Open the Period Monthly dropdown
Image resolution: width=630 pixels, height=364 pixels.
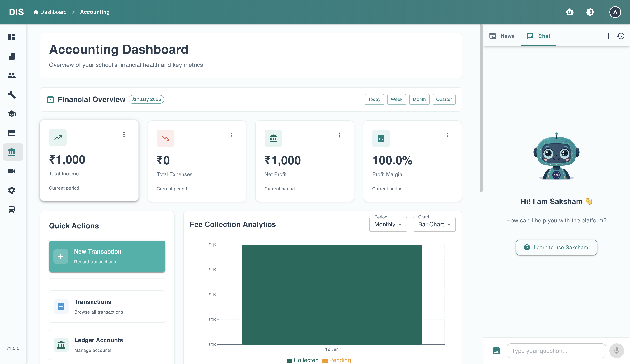(388, 224)
